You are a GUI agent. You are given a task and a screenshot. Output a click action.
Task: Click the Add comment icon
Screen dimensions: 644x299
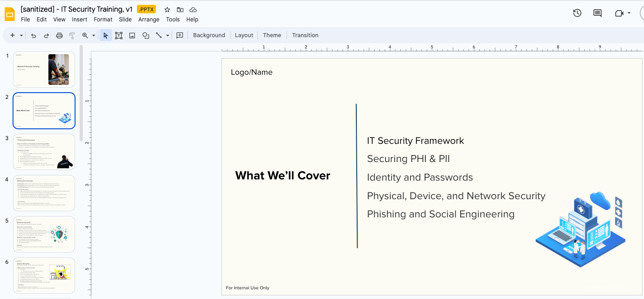point(180,36)
